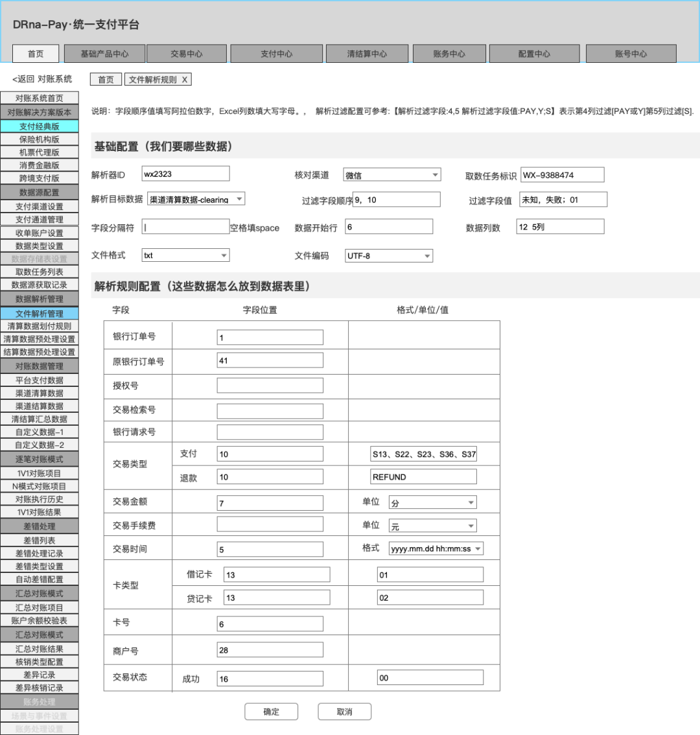
Task: Click the 银行订单号 field position input
Action: 270,337
